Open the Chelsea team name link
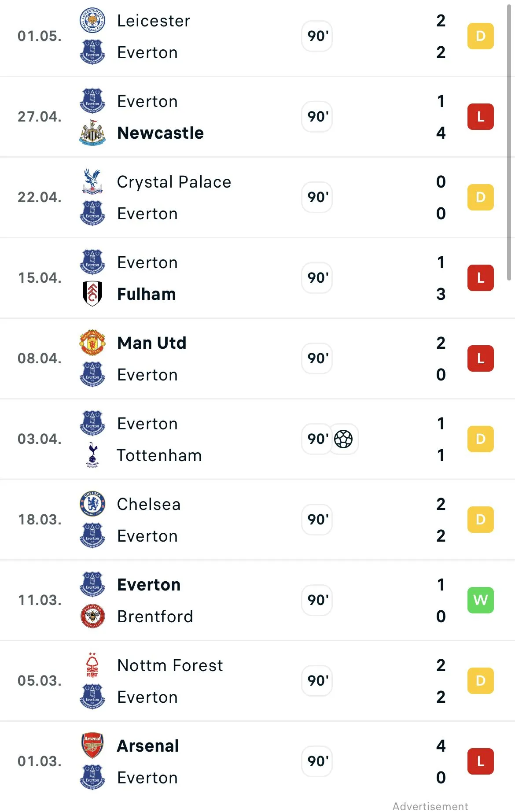Image resolution: width=515 pixels, height=812 pixels. (x=149, y=504)
